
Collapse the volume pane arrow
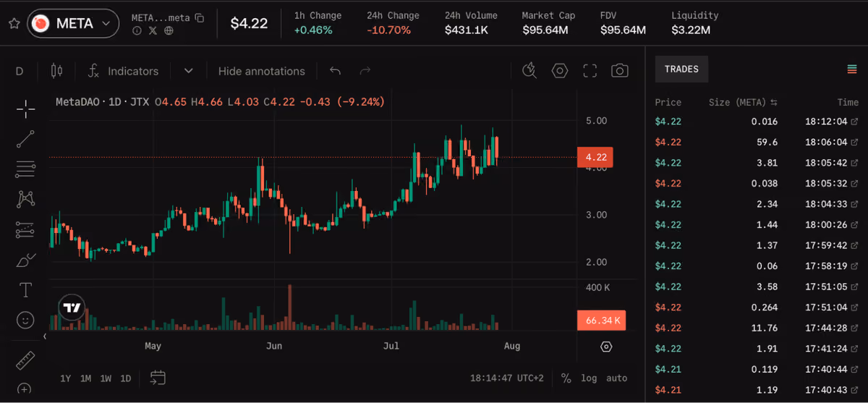pos(45,336)
